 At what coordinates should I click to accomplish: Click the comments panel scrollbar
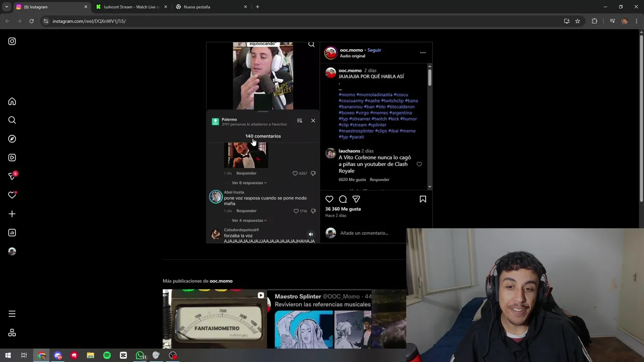pyautogui.click(x=430, y=77)
